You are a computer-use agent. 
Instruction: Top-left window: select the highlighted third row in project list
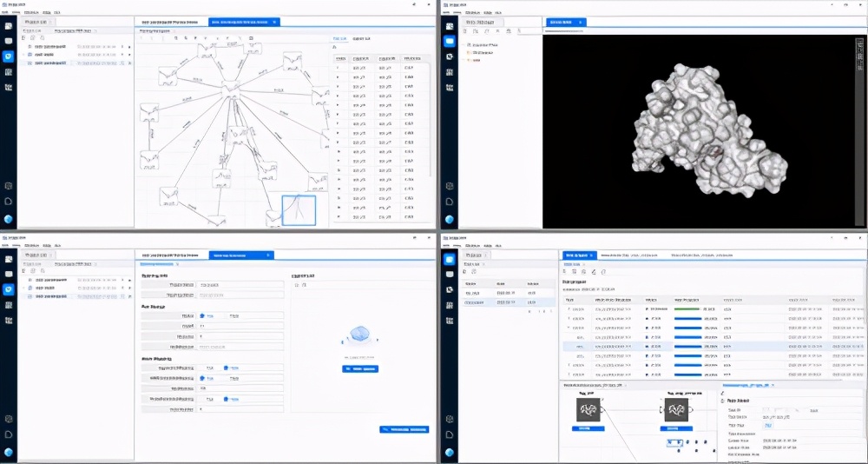pos(76,63)
